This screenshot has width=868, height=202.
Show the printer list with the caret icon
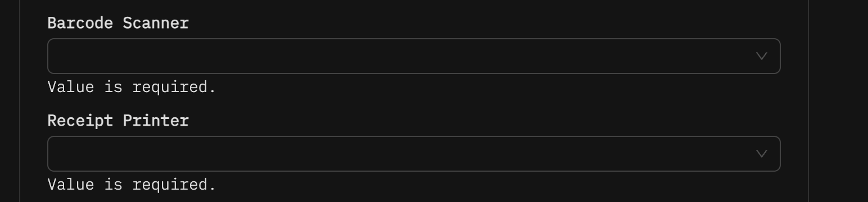click(762, 154)
